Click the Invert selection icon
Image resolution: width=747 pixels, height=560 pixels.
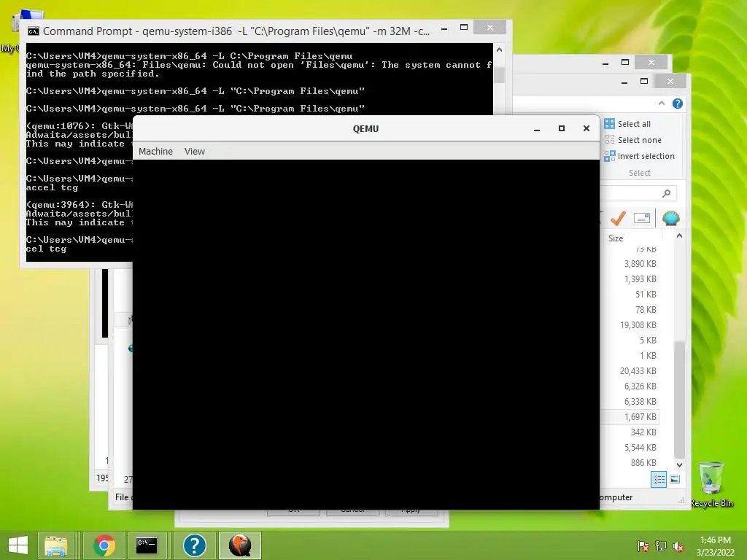(609, 156)
